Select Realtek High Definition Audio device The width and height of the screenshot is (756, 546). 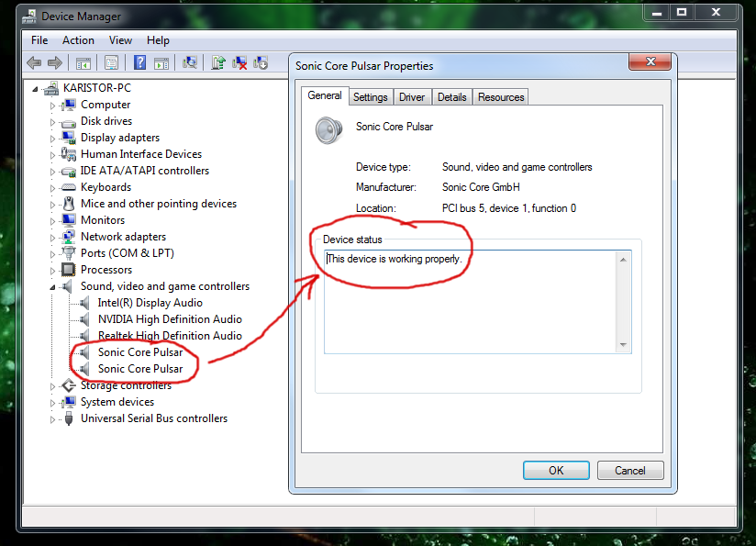pyautogui.click(x=170, y=336)
